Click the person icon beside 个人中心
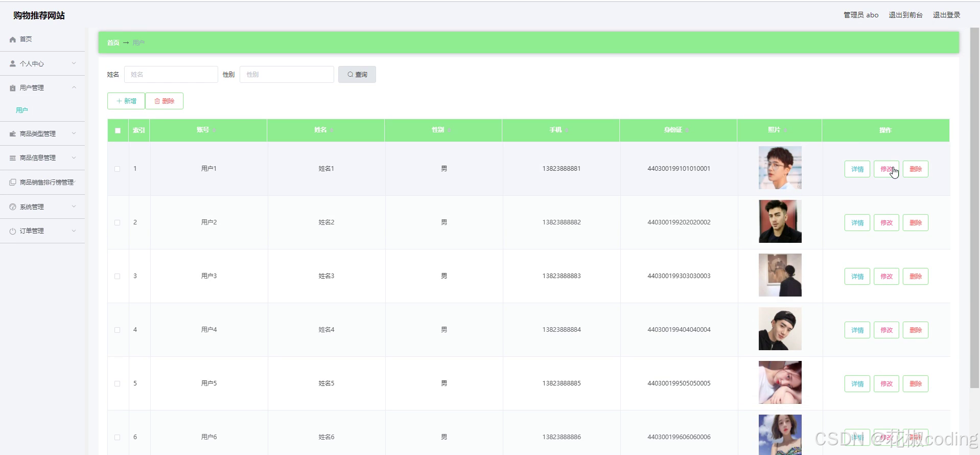 [x=13, y=64]
